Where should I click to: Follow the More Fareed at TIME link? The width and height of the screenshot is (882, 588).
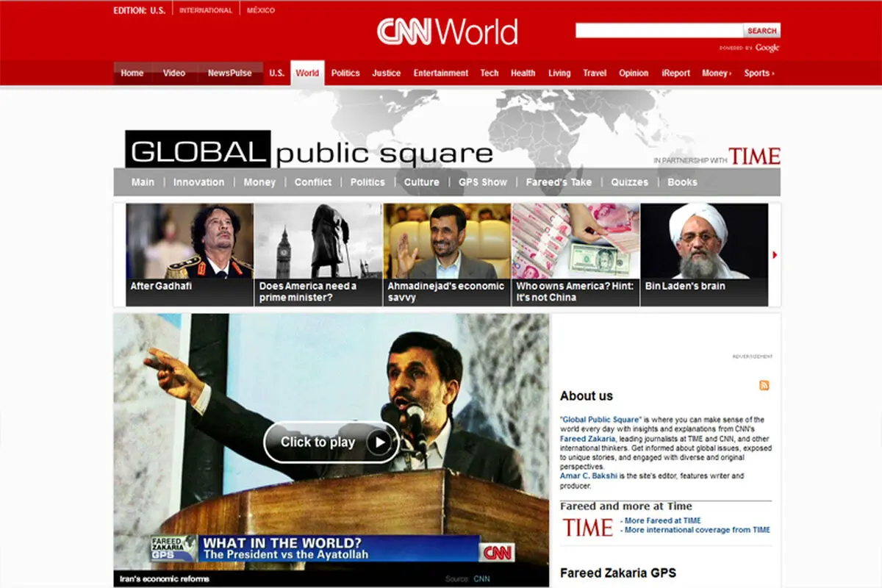(x=661, y=520)
